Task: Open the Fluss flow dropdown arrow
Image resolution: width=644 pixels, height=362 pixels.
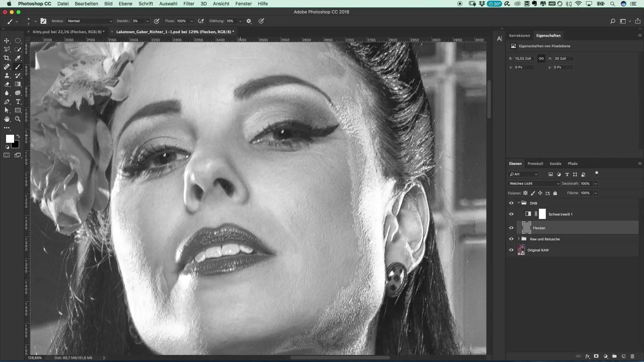Action: coord(192,21)
